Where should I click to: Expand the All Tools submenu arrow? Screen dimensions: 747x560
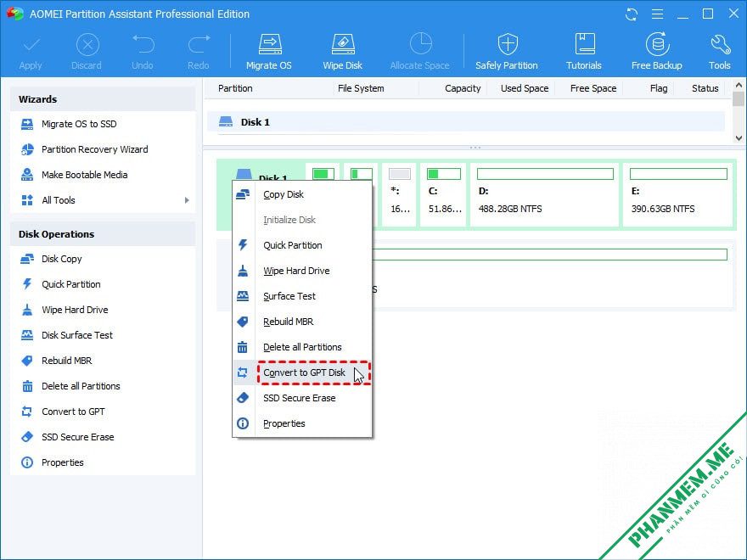tap(187, 200)
